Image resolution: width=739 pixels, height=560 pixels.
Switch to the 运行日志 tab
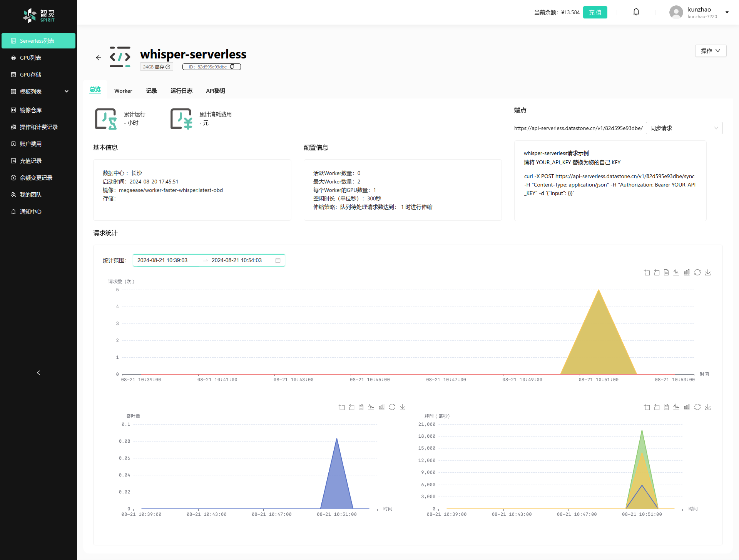tap(182, 91)
